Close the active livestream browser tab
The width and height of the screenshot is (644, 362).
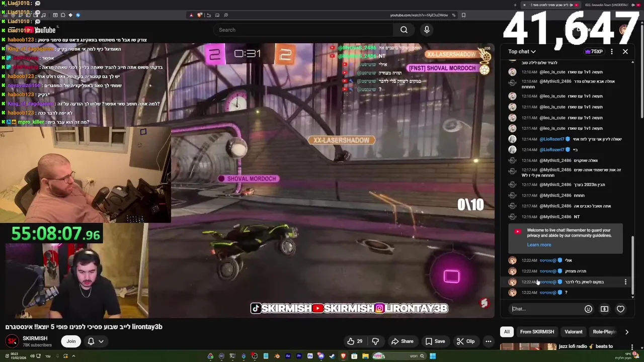click(x=524, y=5)
